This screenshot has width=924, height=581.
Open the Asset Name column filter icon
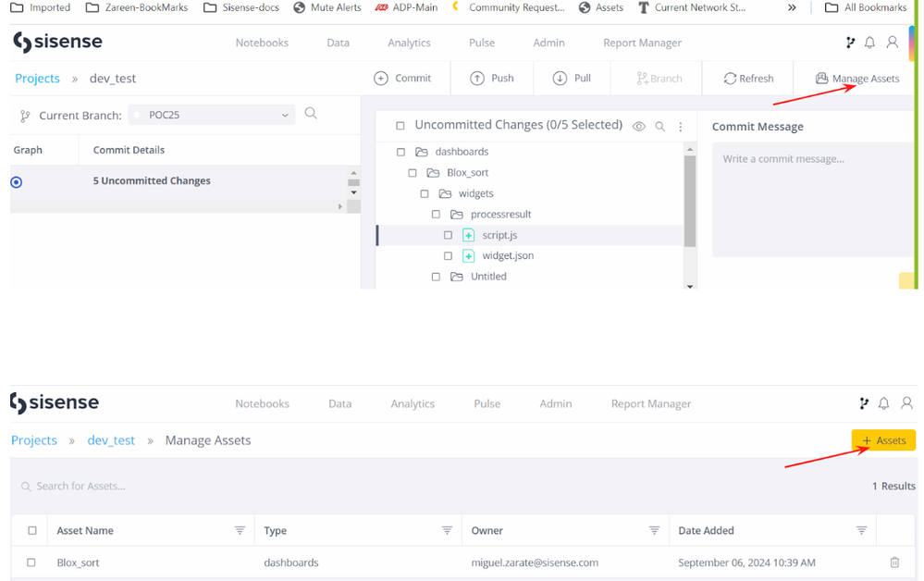(x=240, y=530)
